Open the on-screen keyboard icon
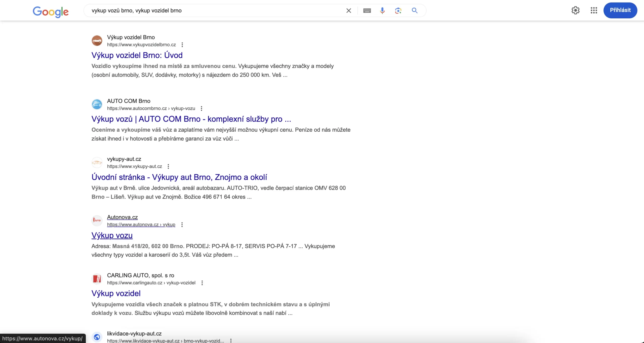Viewport: 644px width, 343px height. [x=367, y=11]
